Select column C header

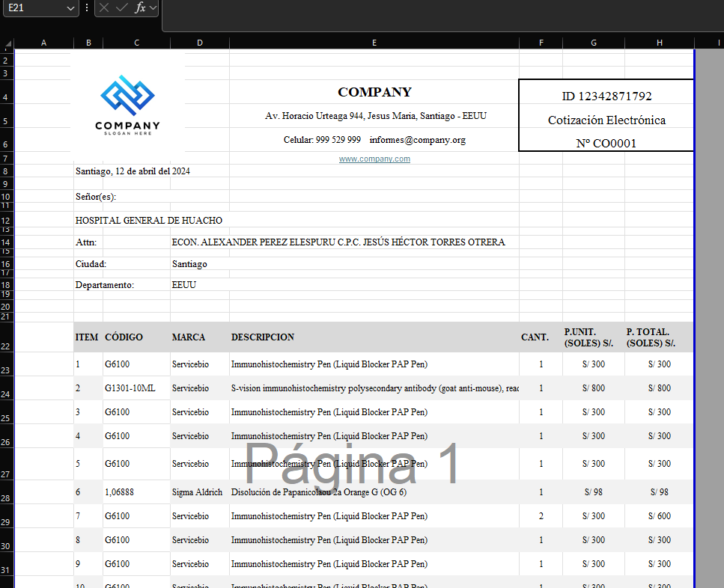pos(137,43)
